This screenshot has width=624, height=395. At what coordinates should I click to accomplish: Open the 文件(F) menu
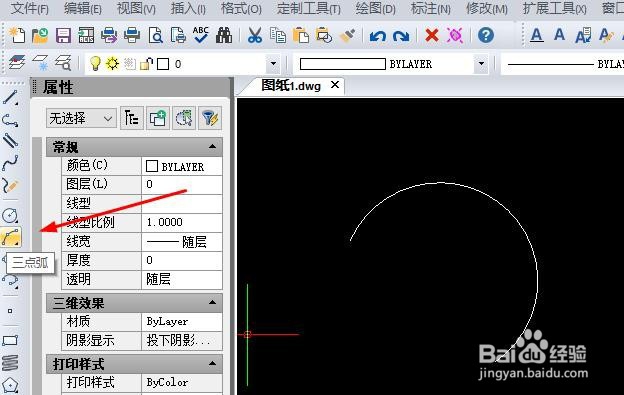coord(29,8)
